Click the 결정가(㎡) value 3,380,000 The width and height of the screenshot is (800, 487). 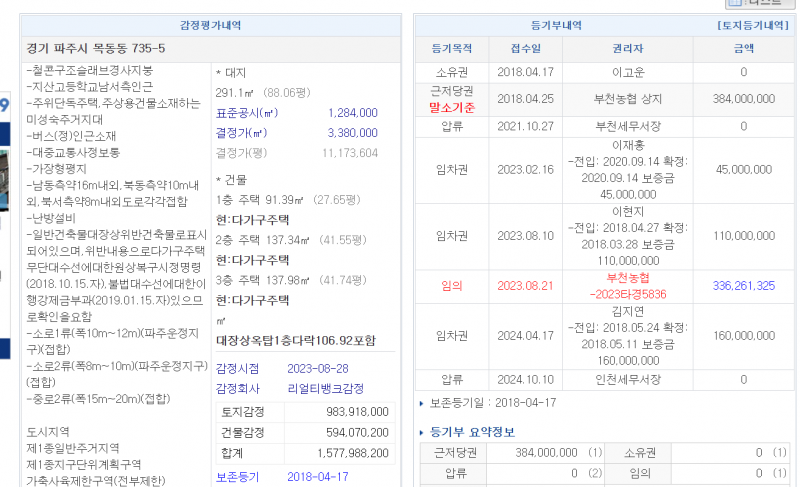point(352,132)
